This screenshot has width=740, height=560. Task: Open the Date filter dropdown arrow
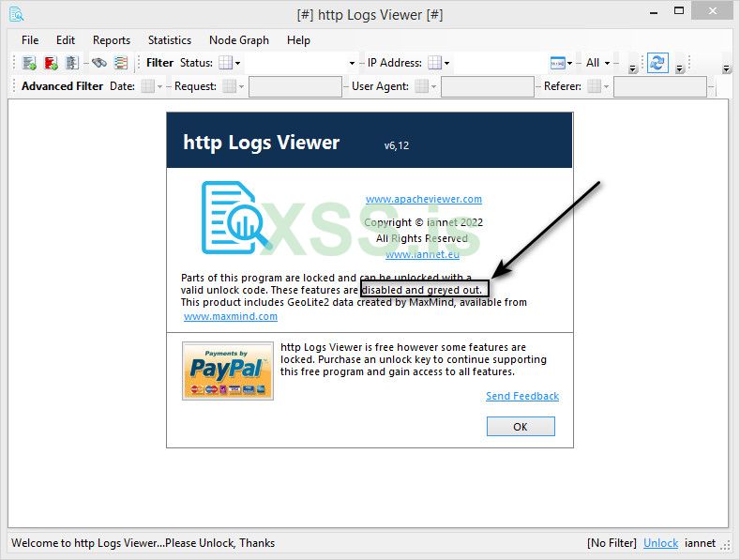pos(160,86)
